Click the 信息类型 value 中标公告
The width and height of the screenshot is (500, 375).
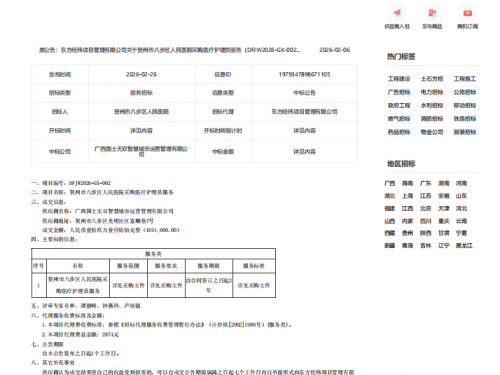(x=304, y=93)
